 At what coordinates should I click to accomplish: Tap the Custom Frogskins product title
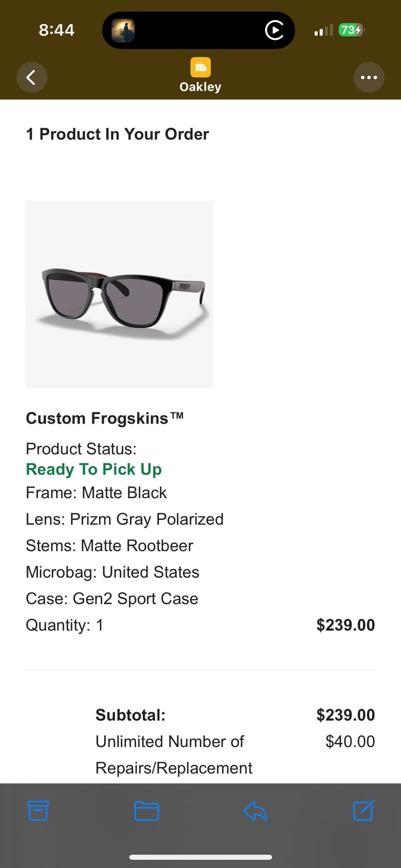105,418
